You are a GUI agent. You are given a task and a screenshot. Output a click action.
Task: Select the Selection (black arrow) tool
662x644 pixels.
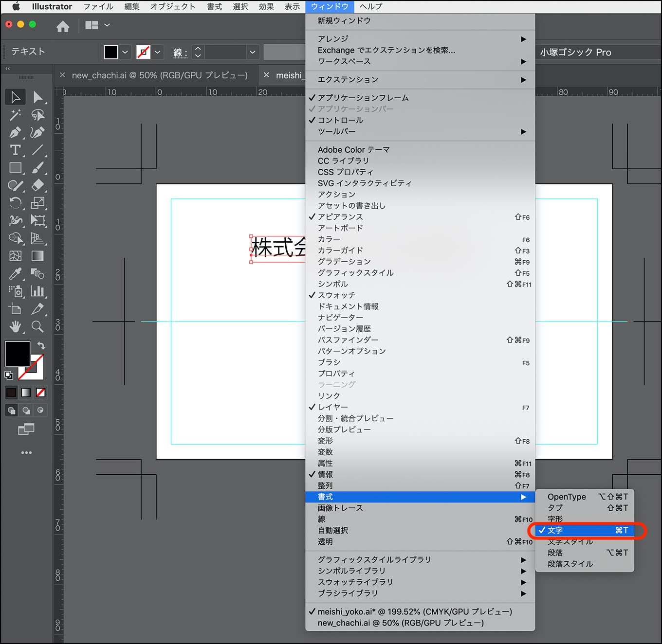click(15, 97)
